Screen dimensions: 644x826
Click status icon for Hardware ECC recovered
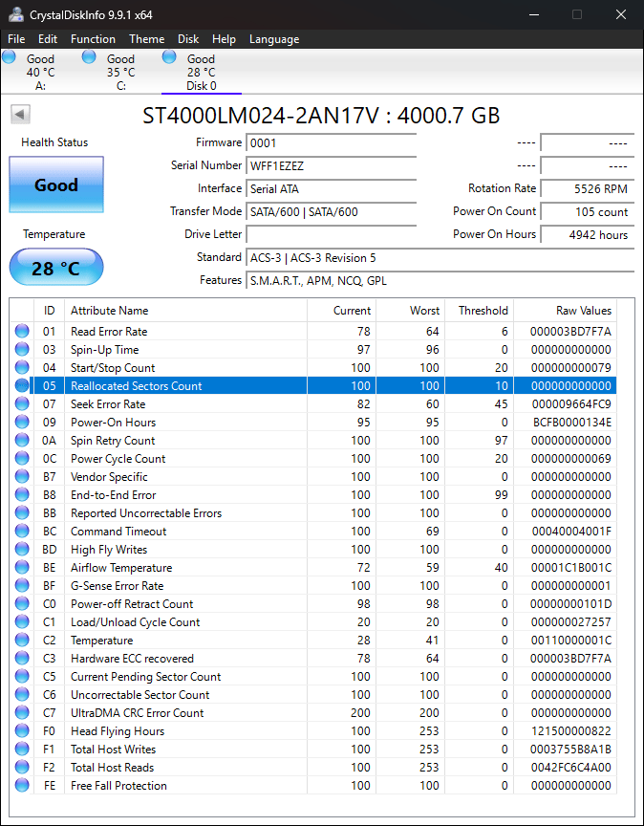tap(22, 659)
